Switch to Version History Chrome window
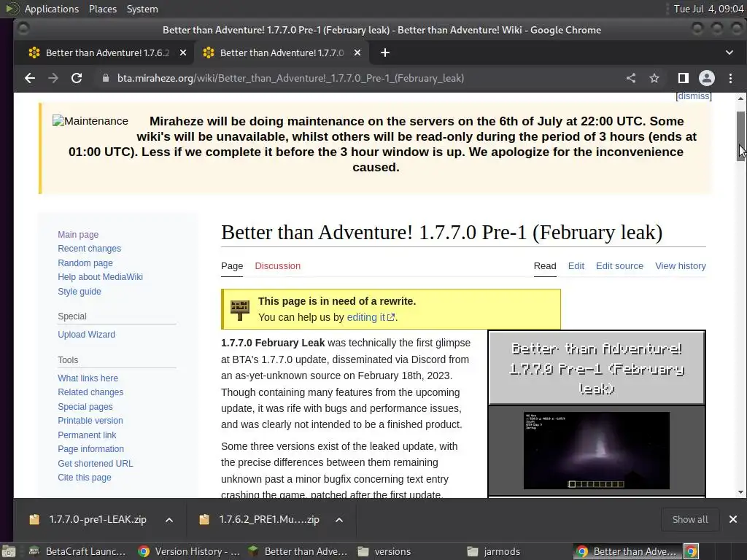This screenshot has height=560, width=747. (189, 551)
